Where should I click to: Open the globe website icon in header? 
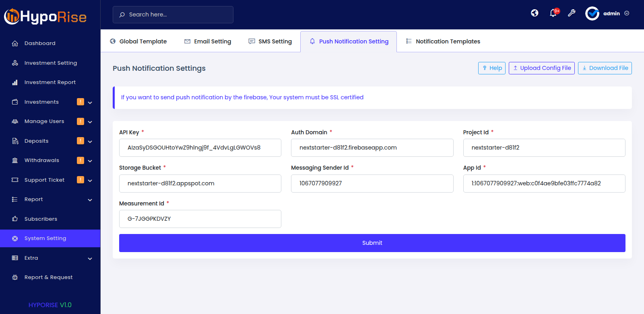(535, 13)
